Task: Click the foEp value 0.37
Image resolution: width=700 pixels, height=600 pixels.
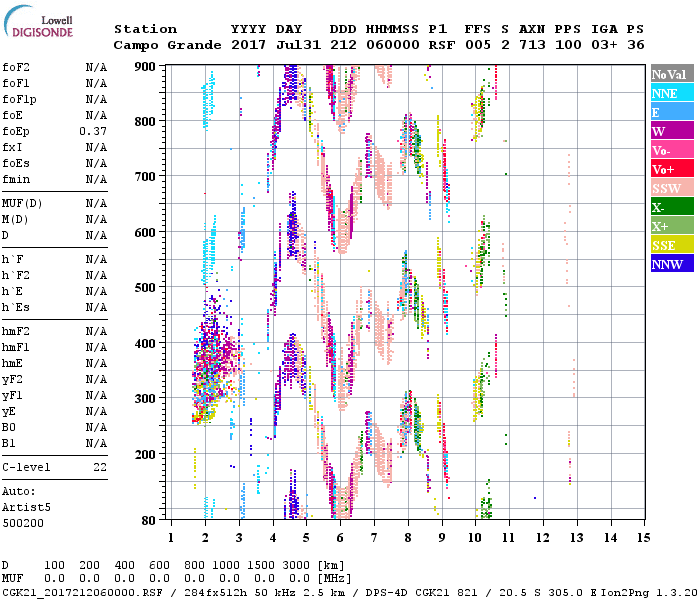Action: click(93, 132)
